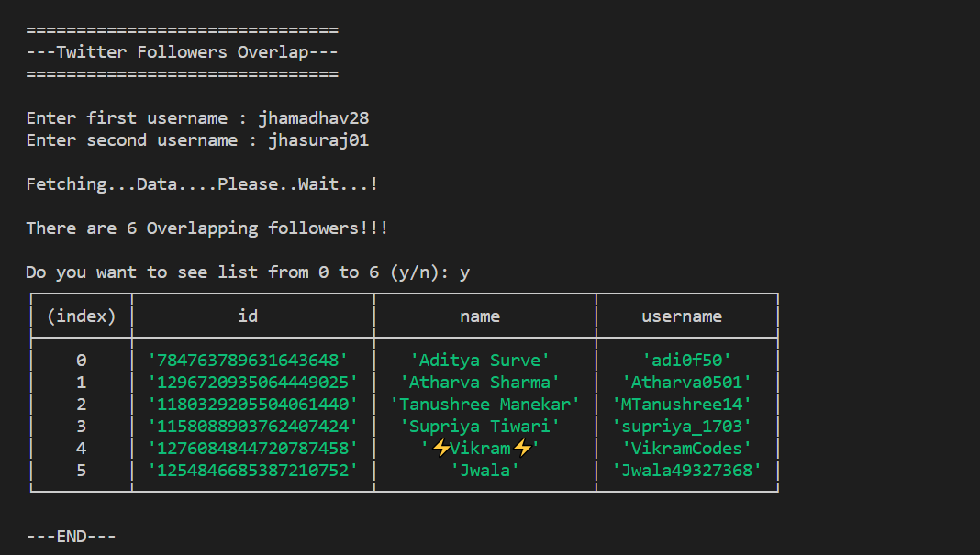Click index value 0 in the table
Viewport: 980px width, 555px height.
click(x=82, y=360)
